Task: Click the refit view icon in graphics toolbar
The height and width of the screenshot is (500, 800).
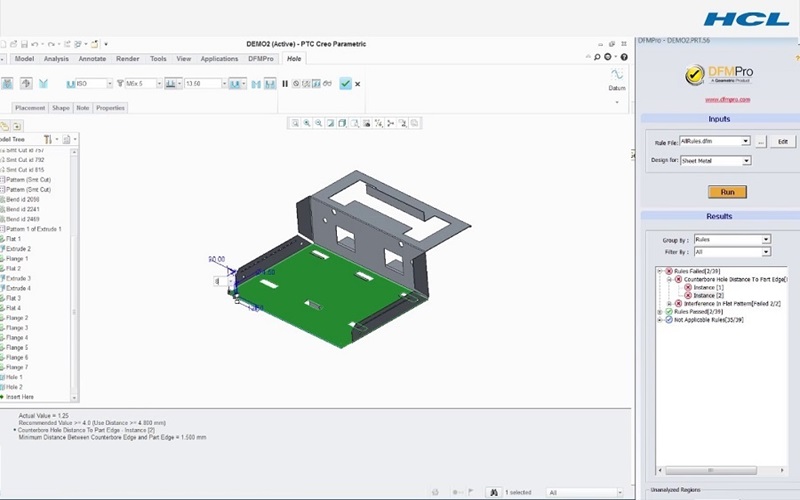Action: tap(295, 123)
